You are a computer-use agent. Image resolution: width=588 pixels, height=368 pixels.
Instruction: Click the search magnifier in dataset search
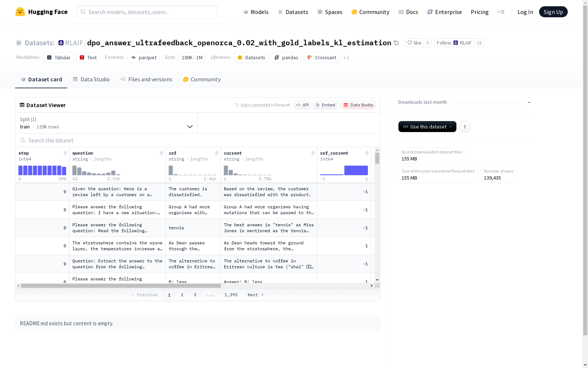[23, 140]
